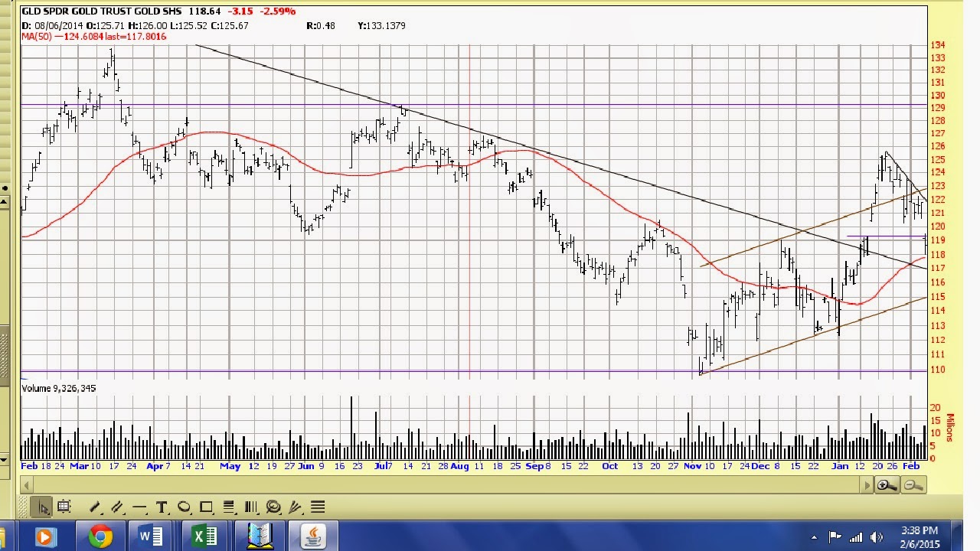Select the horizontal line tool

pyautogui.click(x=139, y=507)
